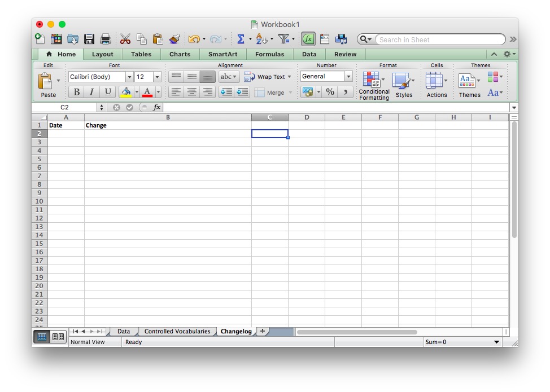550x392 pixels.
Task: Open the font size 12 dropdown
Action: coord(157,77)
